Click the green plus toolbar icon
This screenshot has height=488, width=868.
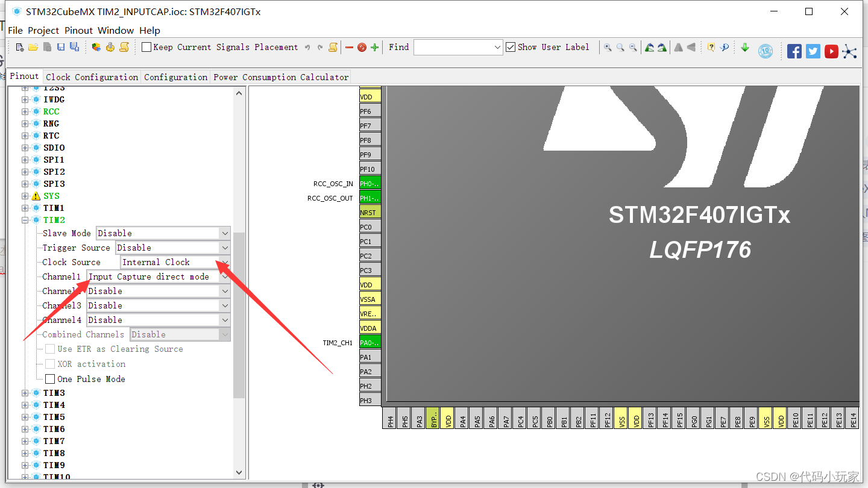coord(375,47)
